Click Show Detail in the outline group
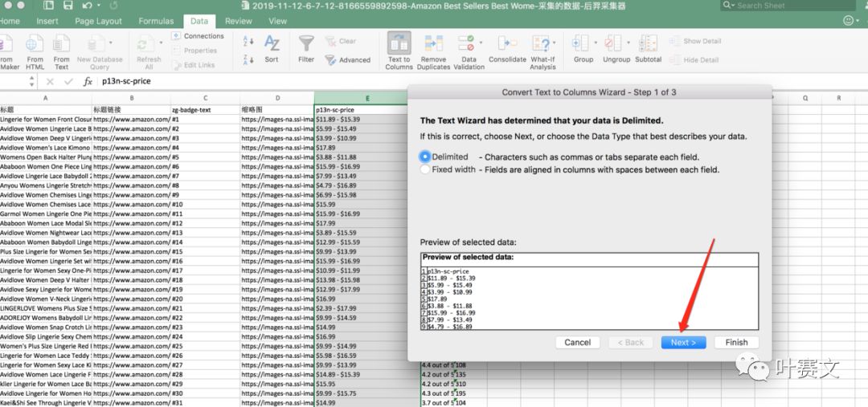The image size is (868, 407). click(695, 41)
